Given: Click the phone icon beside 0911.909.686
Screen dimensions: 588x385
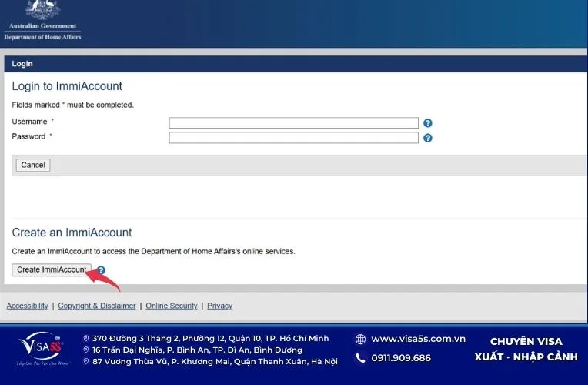Looking at the screenshot, I should point(360,358).
